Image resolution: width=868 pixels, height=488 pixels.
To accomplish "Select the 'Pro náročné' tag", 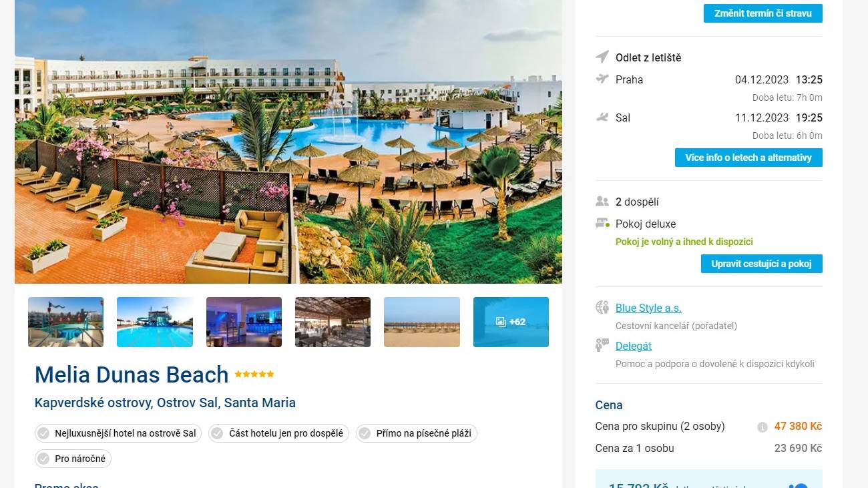I will pyautogui.click(x=73, y=459).
